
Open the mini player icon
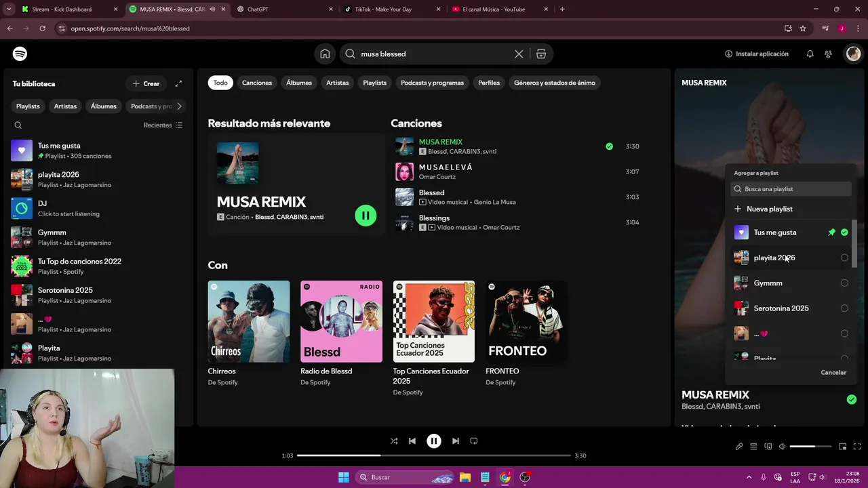click(843, 447)
